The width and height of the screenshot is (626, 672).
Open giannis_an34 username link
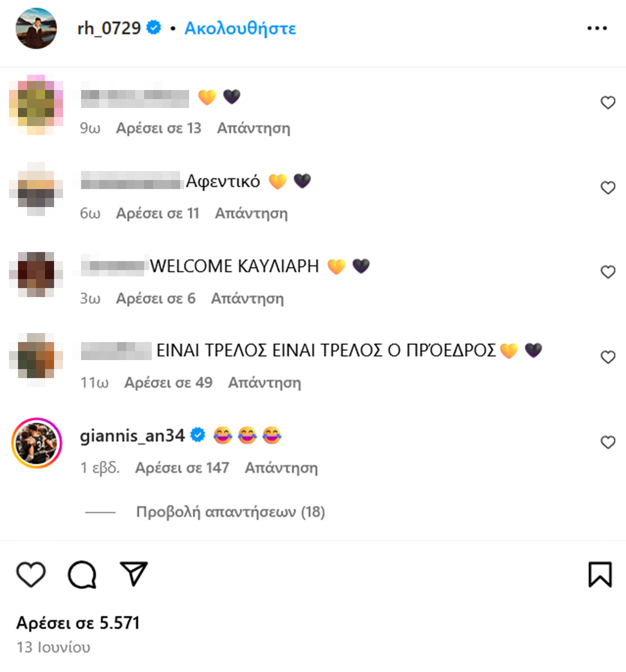click(132, 436)
